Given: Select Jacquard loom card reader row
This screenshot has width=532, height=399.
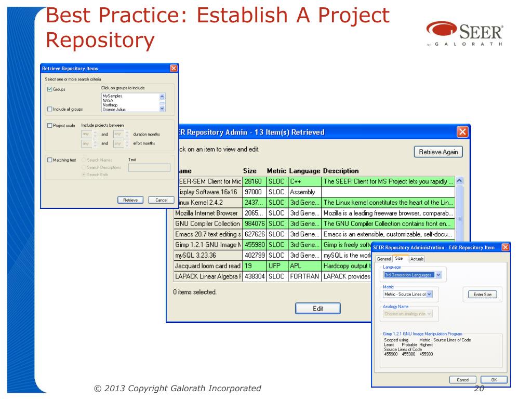Looking at the screenshot, I should (x=272, y=265).
